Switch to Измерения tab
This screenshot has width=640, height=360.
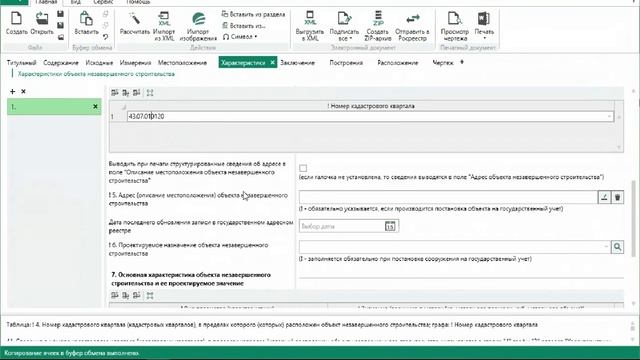click(x=136, y=62)
